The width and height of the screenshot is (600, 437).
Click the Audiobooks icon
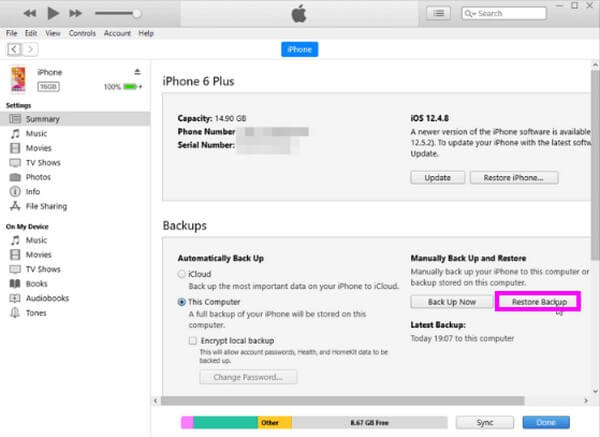point(15,298)
